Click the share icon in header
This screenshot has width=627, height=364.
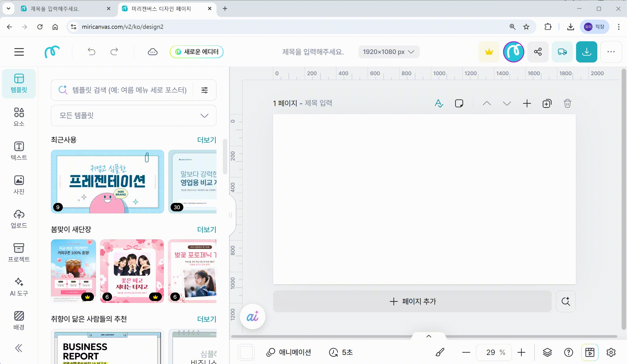pos(538,52)
